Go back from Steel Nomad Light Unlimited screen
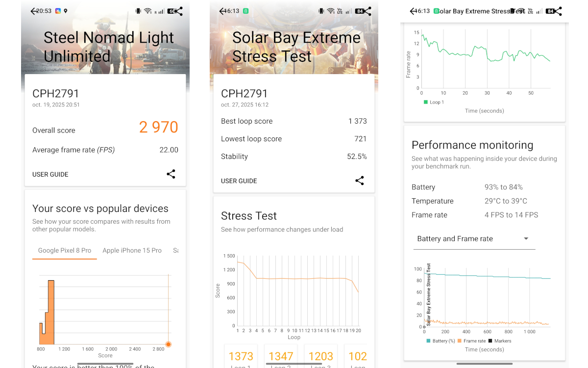Screen dimensions: 588x368 tap(33, 11)
